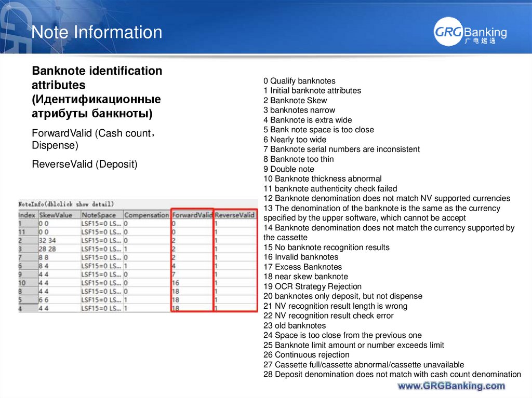The width and height of the screenshot is (532, 398).
Task: Select the table row with Index 10
Action: click(78, 282)
